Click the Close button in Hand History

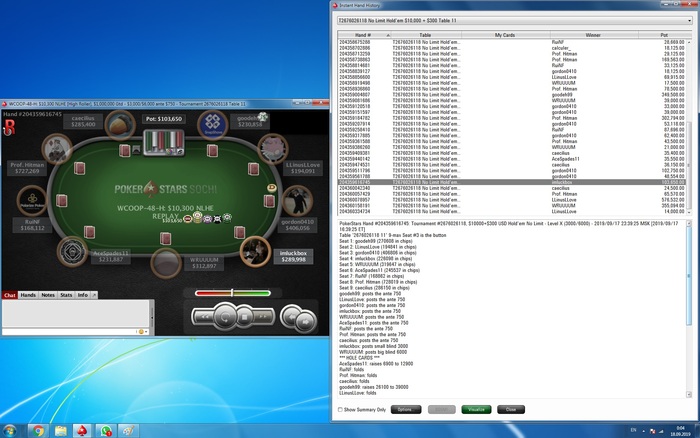point(511,409)
